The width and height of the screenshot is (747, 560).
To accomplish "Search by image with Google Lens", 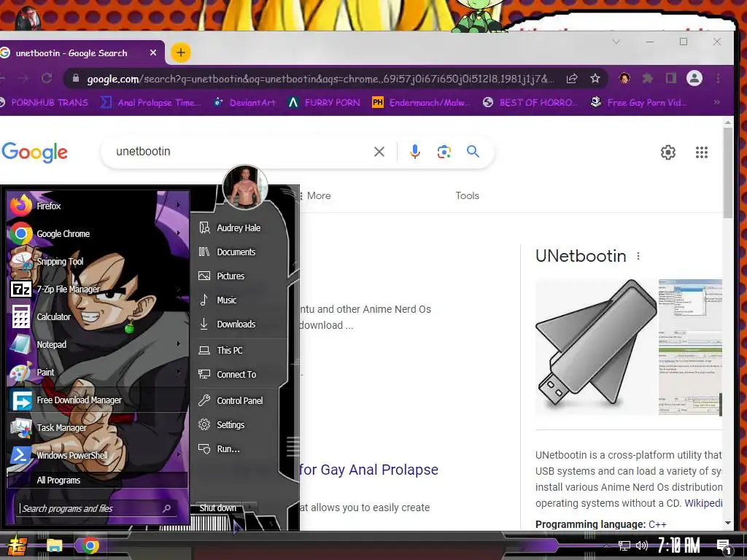I will 444,152.
